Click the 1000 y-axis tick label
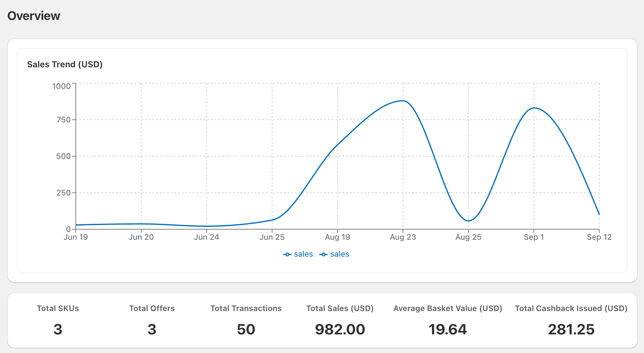Screen dimensions: 644x353 (61, 86)
